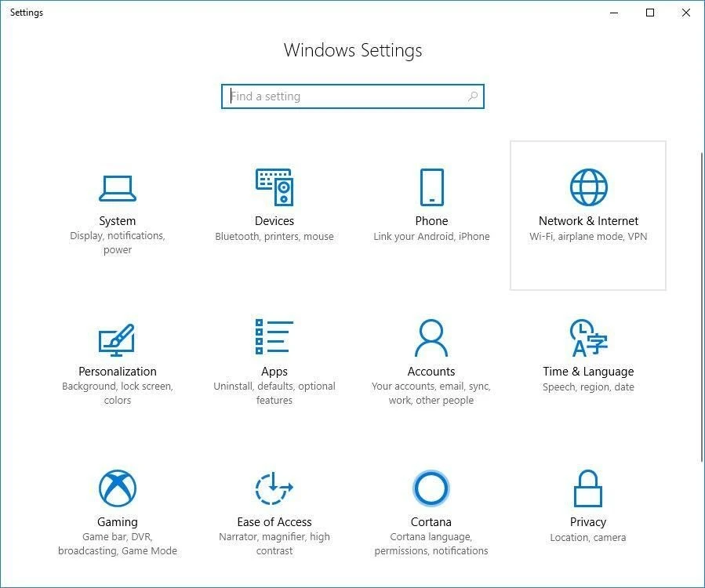
Task: Open Ease of Access icon
Action: [274, 488]
